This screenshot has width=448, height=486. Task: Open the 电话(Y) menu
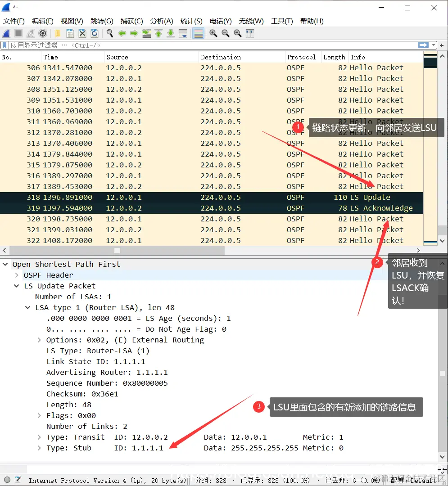click(x=221, y=21)
